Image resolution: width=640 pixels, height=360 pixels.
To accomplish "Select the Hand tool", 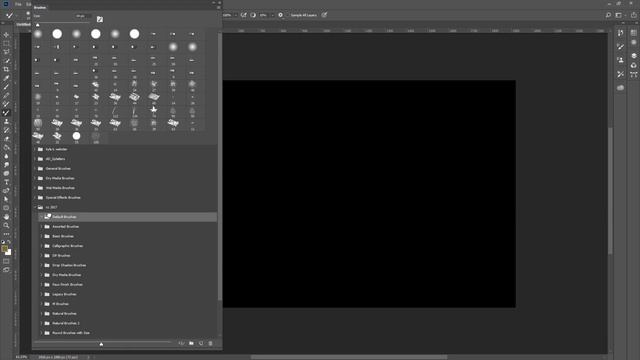I will (x=6, y=217).
